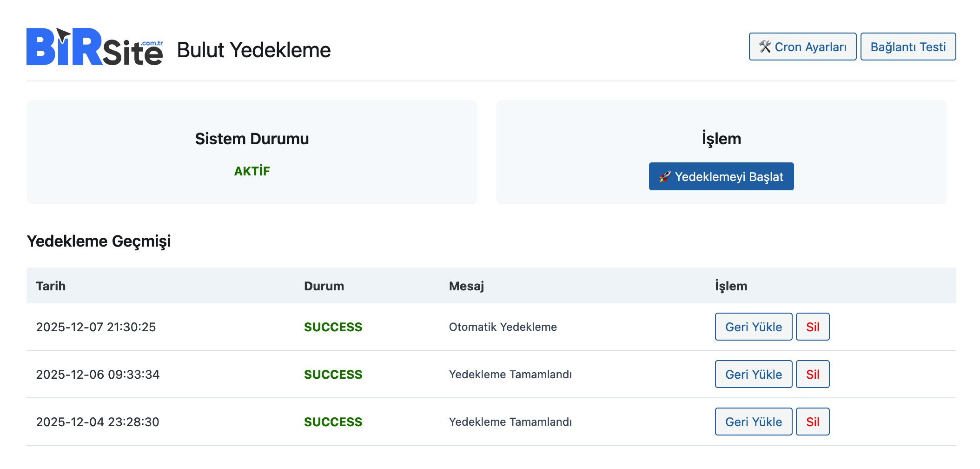Image resolution: width=980 pixels, height=469 pixels.
Task: Select the 2025-12-04 23:28:30 date cell
Action: pos(98,422)
